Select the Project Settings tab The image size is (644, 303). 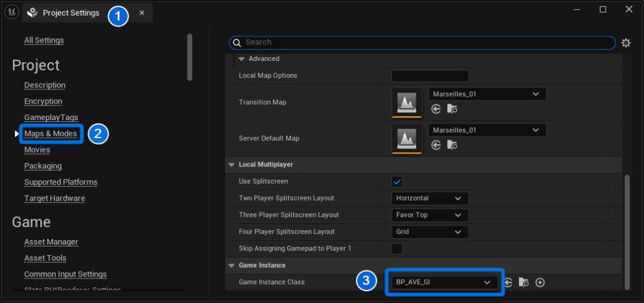(70, 13)
